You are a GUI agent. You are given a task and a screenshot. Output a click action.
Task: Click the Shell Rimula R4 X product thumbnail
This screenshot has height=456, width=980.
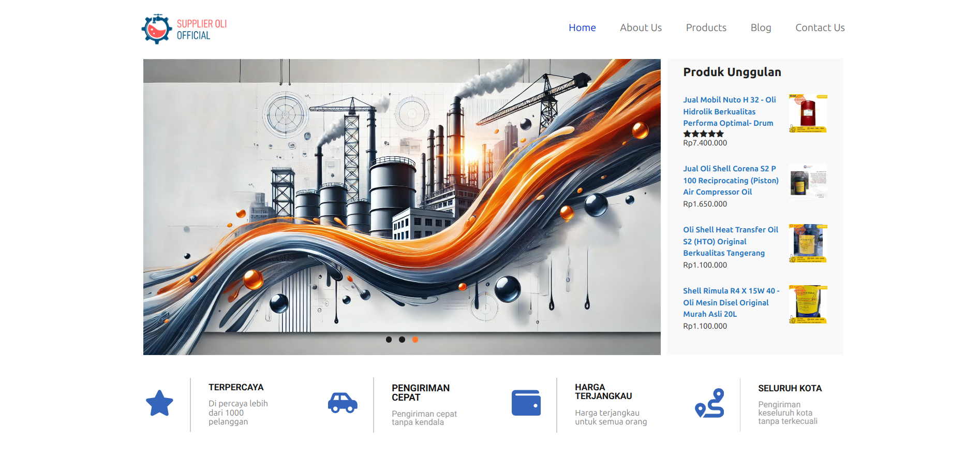(x=808, y=304)
